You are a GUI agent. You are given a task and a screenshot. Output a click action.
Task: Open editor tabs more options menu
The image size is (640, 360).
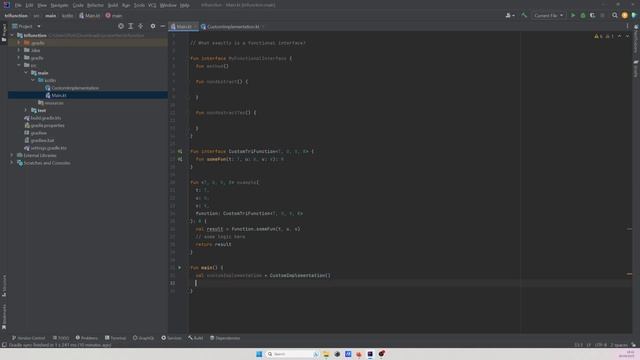click(627, 27)
